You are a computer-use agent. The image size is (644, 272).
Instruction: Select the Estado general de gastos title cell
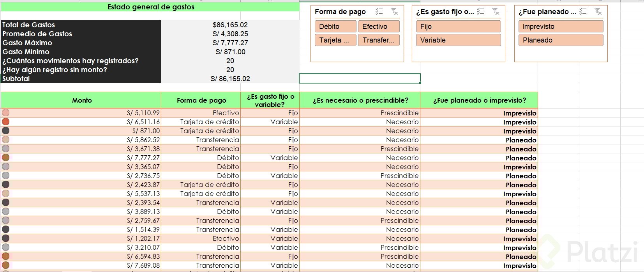(150, 7)
